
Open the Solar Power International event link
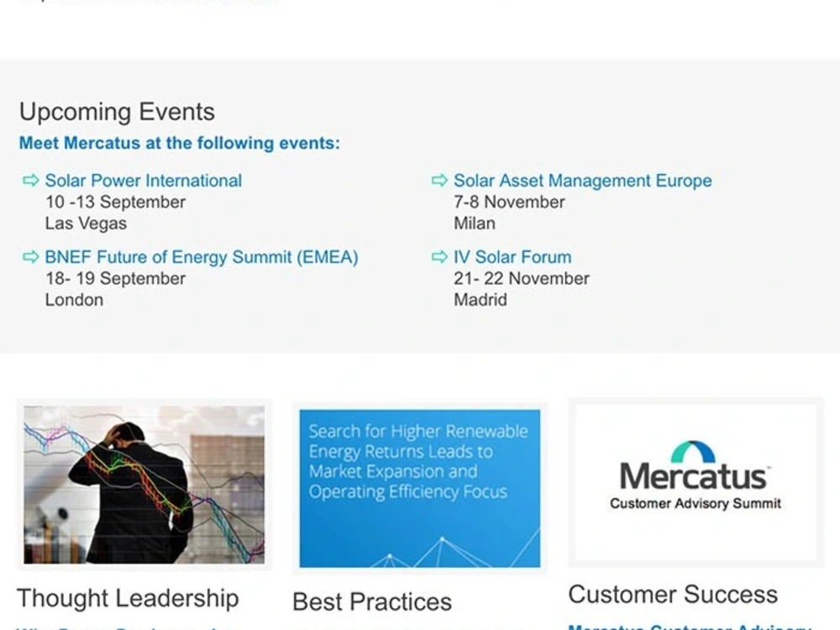[143, 181]
